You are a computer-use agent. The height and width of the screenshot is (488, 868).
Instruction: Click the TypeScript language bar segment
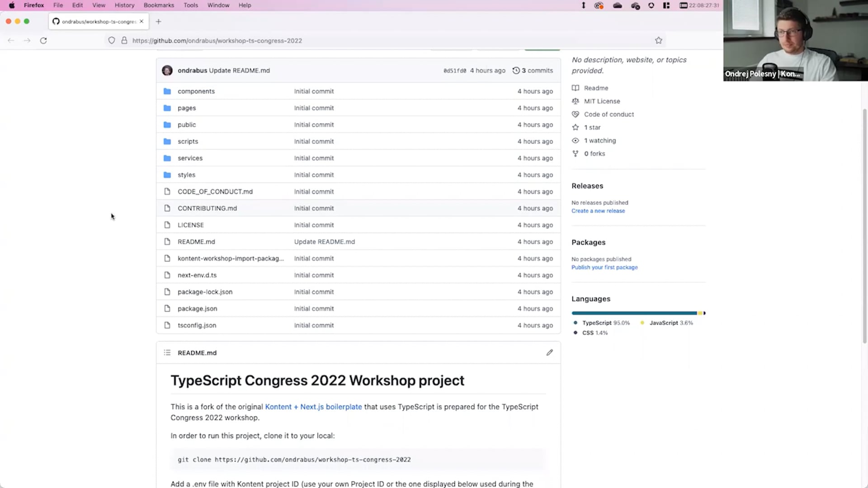pos(633,313)
